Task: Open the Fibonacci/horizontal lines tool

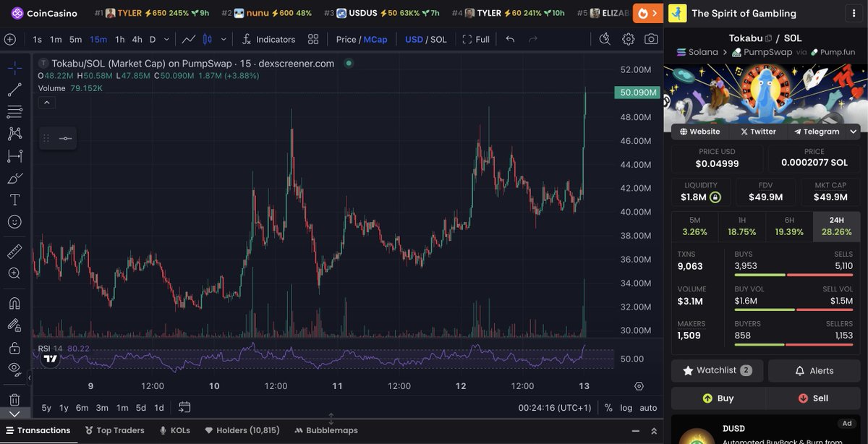Action: click(14, 111)
